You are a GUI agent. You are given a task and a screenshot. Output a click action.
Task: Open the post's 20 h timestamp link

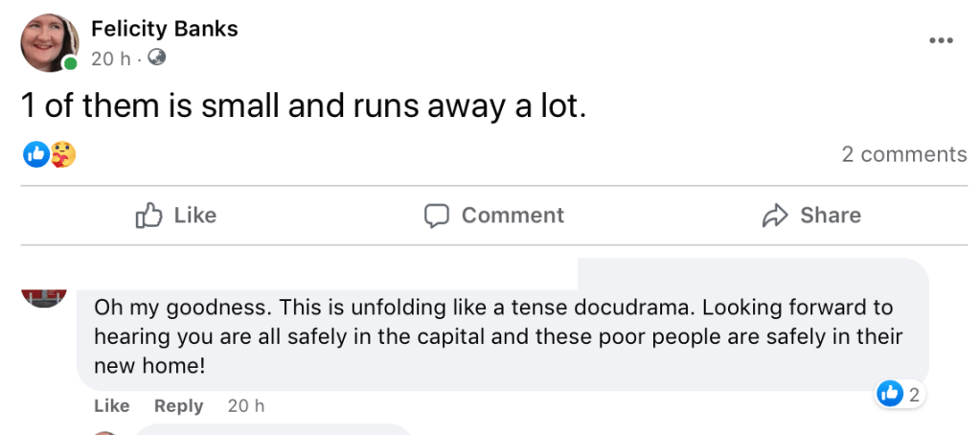pos(110,58)
